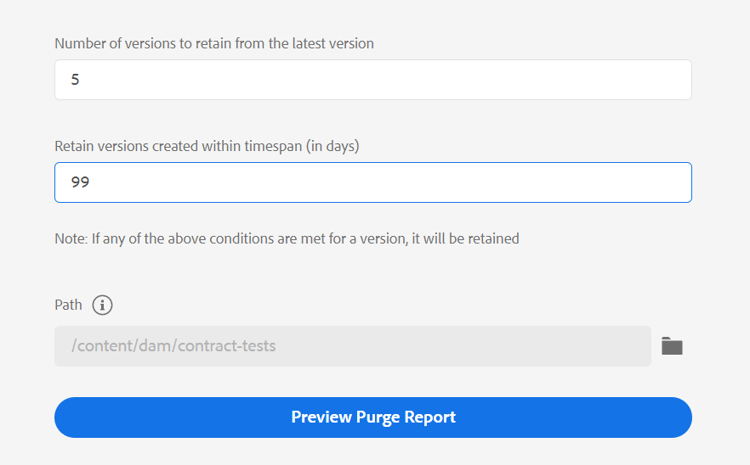This screenshot has height=465, width=750.
Task: Click the "Number of versions to retain" label
Action: point(214,43)
